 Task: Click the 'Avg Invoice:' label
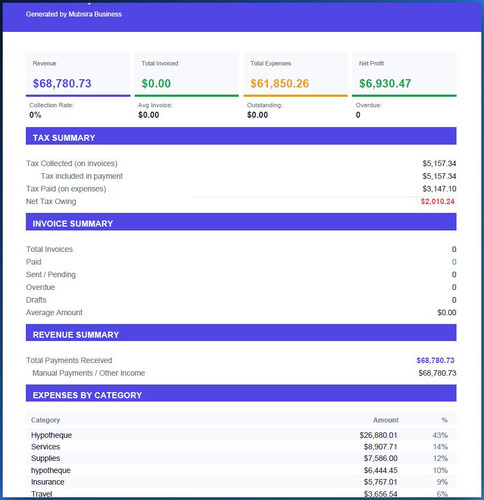point(155,105)
